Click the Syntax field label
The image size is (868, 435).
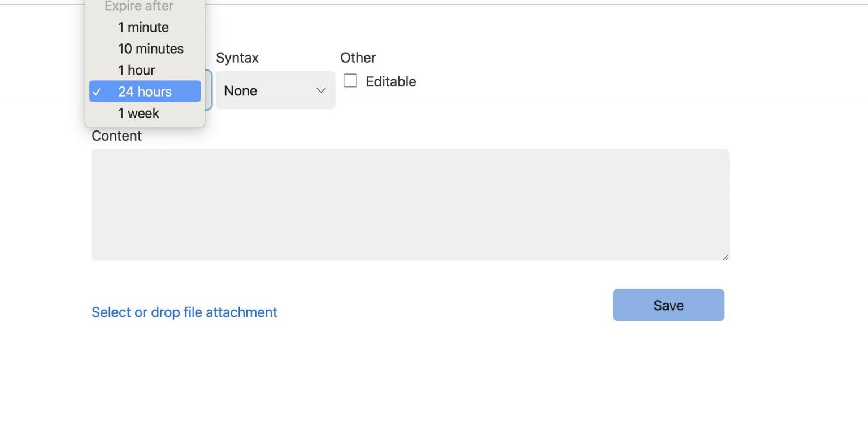[x=237, y=58]
